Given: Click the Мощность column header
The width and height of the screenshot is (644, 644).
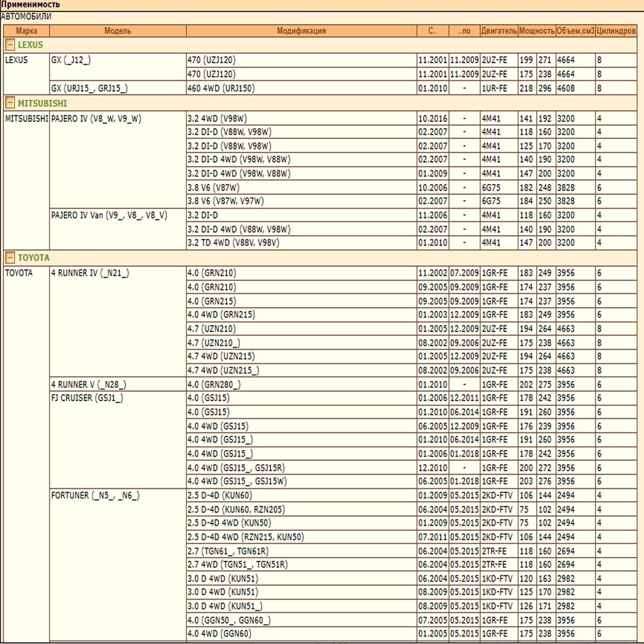Looking at the screenshot, I should (537, 31).
